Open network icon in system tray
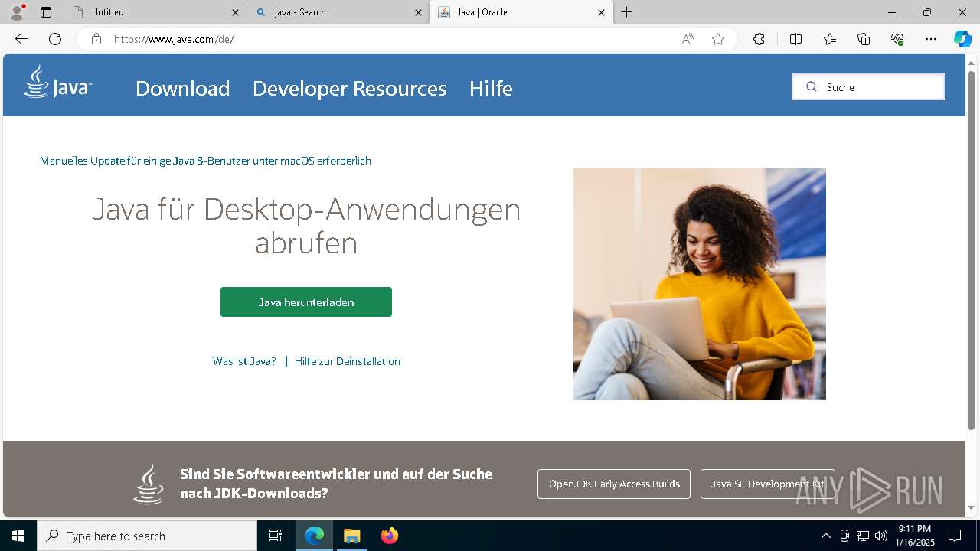Image resolution: width=980 pixels, height=551 pixels. [x=863, y=536]
